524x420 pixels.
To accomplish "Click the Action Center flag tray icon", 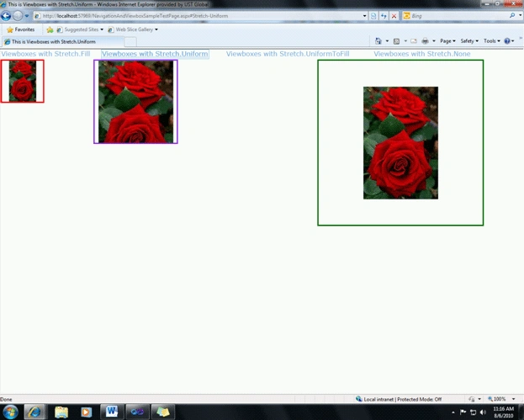I will coord(463,412).
